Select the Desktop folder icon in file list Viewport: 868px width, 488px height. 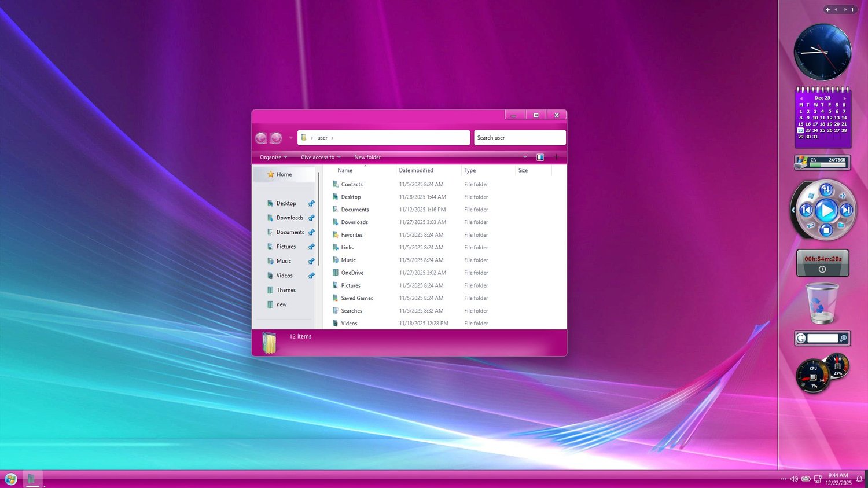(336, 197)
